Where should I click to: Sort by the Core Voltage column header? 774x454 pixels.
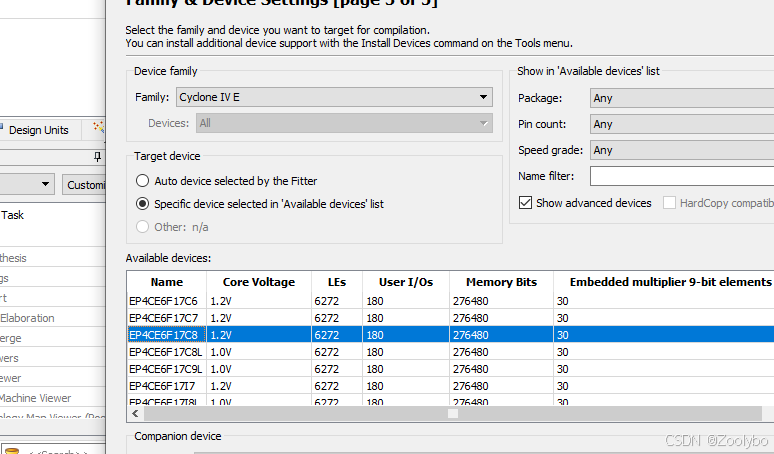[259, 282]
